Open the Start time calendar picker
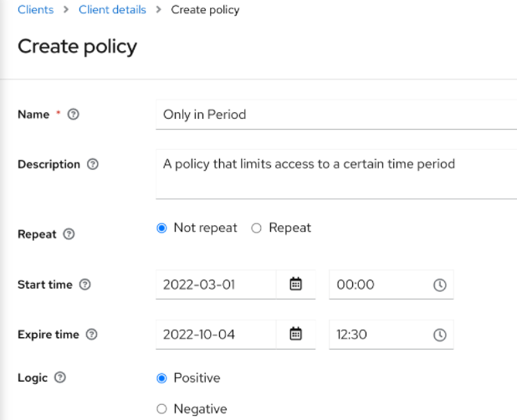Screen dimensions: 517x420 pos(295,284)
